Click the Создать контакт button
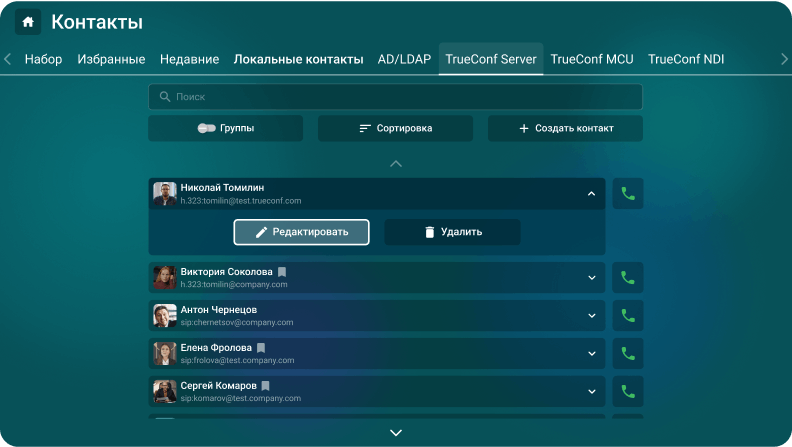The width and height of the screenshot is (792, 447). click(565, 129)
